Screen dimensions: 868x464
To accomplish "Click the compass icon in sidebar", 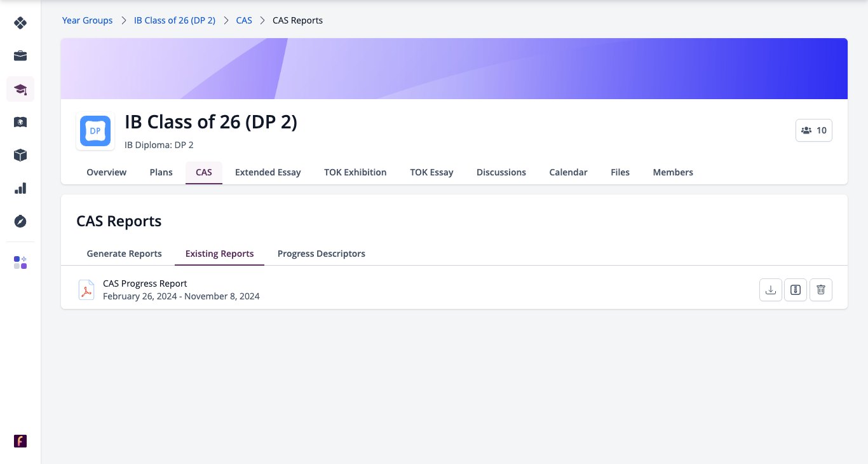I will click(20, 221).
